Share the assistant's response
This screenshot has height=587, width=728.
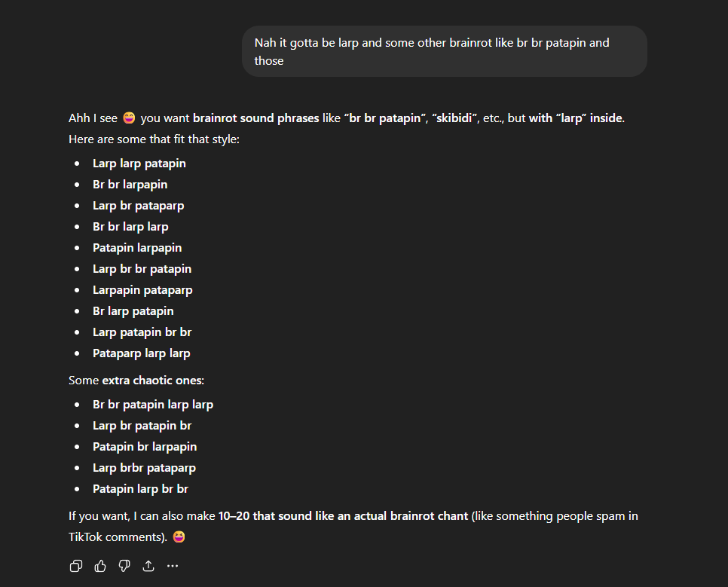click(x=148, y=566)
